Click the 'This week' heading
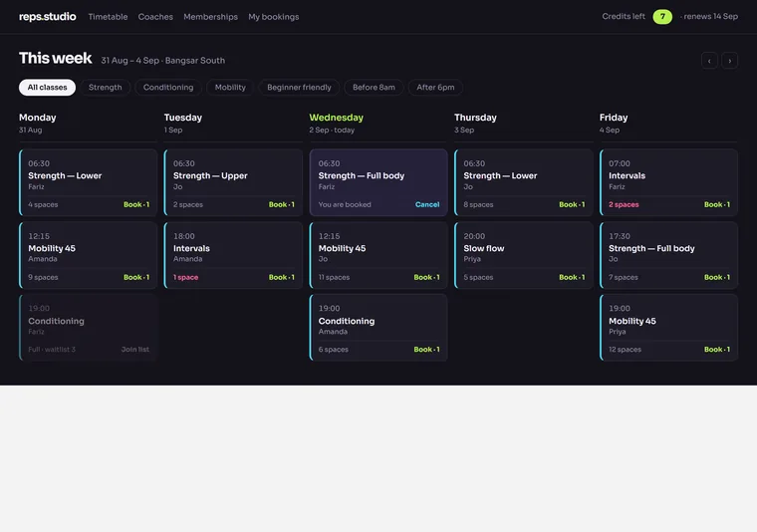The image size is (757, 532). pos(55,58)
